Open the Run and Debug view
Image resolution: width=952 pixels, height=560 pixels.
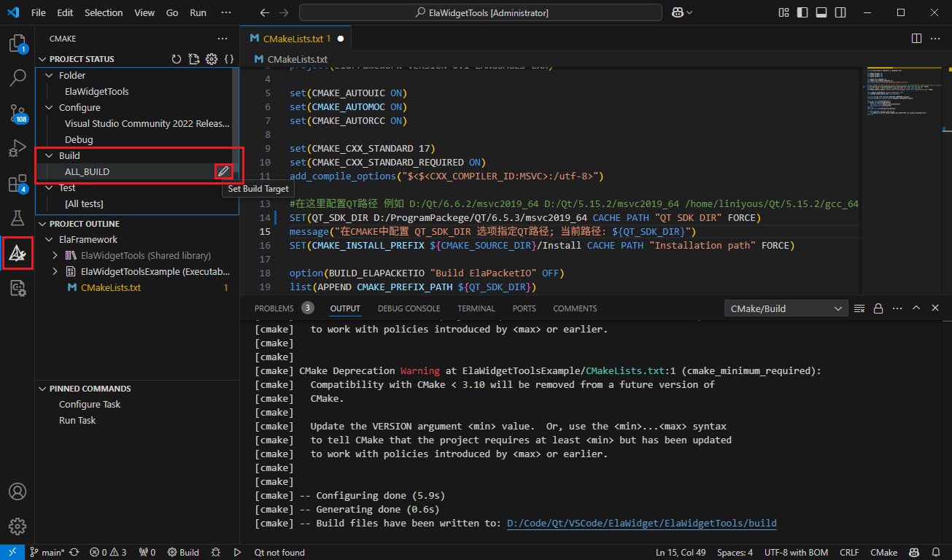point(17,149)
